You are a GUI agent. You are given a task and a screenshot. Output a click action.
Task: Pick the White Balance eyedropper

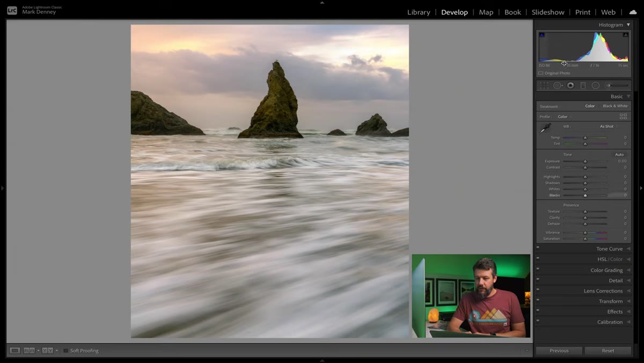pyautogui.click(x=545, y=128)
